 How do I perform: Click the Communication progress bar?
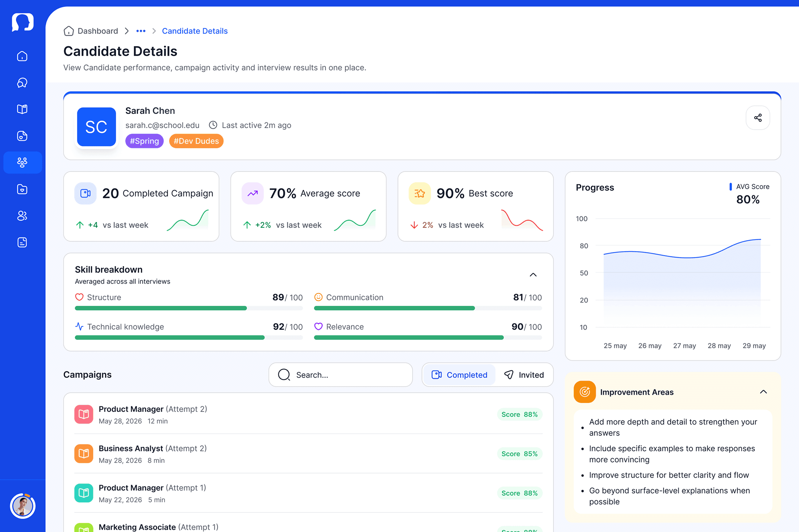(x=428, y=308)
